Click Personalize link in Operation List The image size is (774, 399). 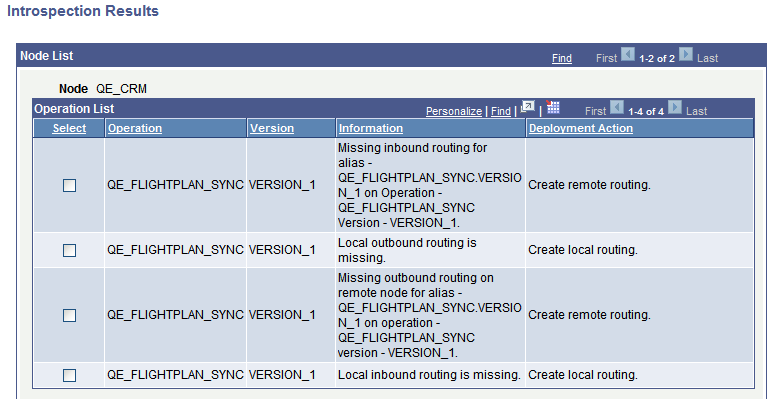[x=454, y=112]
